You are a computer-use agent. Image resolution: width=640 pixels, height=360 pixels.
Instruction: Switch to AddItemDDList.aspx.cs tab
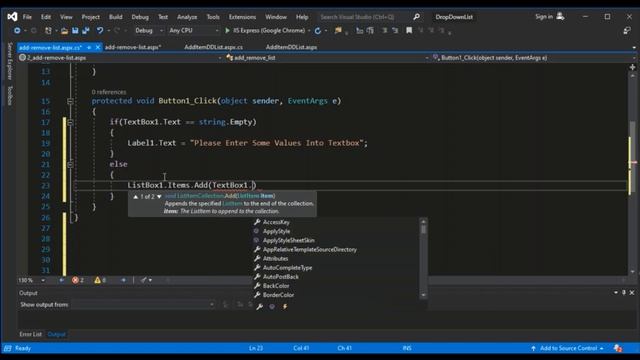tap(213, 47)
